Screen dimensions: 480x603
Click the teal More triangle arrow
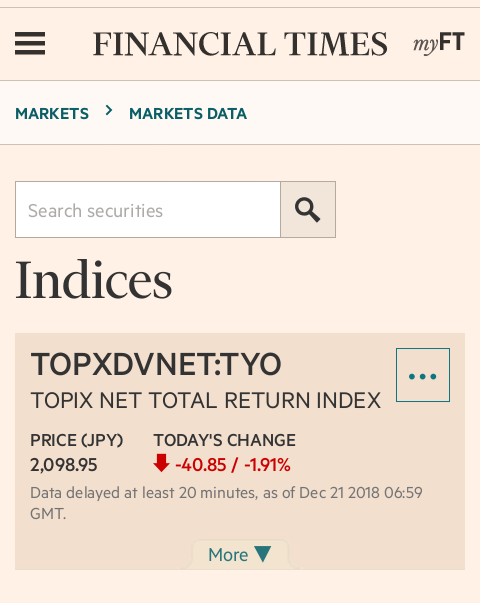[263, 554]
